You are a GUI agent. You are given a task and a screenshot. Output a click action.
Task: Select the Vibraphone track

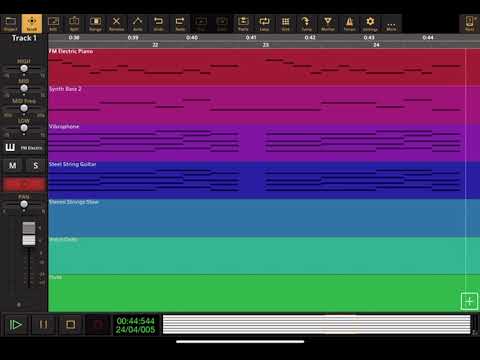point(264,142)
